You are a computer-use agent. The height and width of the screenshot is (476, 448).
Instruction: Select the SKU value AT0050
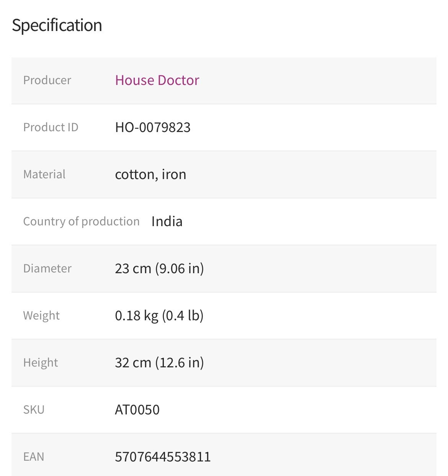click(x=137, y=410)
